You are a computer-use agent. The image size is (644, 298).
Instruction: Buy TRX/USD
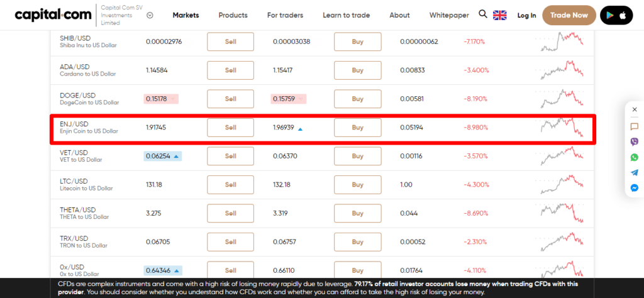[358, 242]
